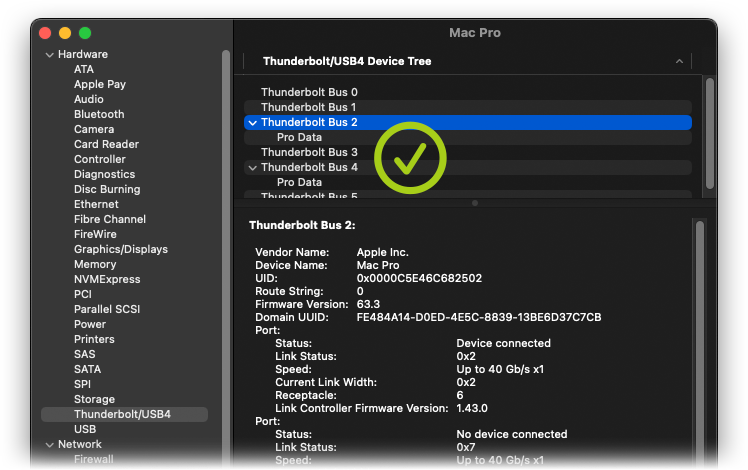Show Storage information
The height and width of the screenshot is (470, 748).
[x=94, y=399]
